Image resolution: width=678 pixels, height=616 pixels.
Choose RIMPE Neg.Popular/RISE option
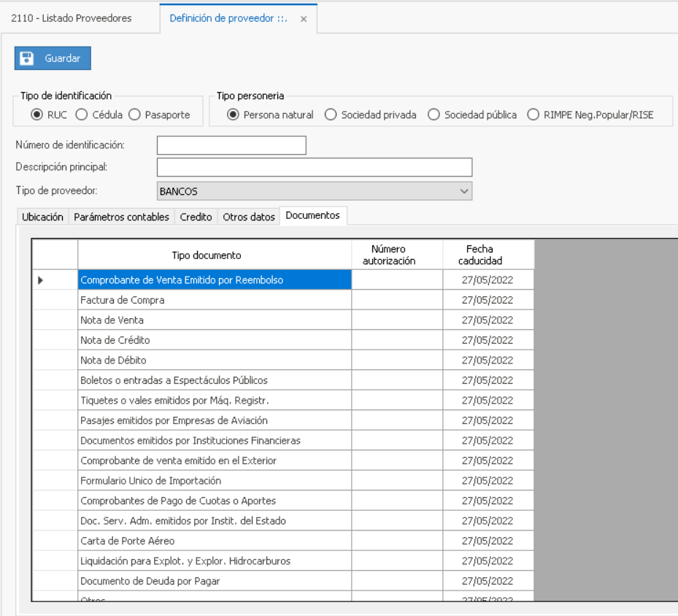533,115
